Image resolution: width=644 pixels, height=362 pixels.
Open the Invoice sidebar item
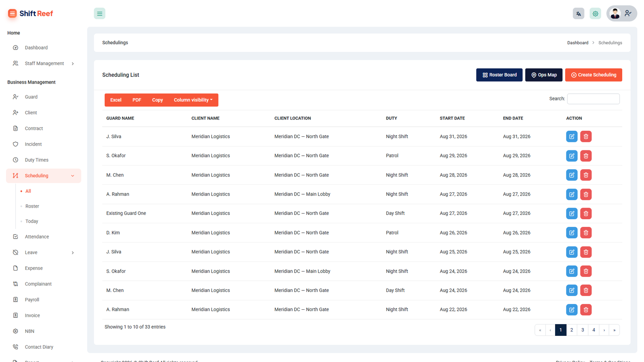pyautogui.click(x=43, y=315)
